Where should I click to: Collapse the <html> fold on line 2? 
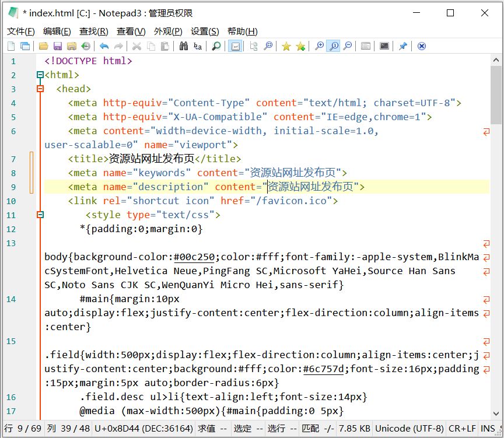(40, 75)
